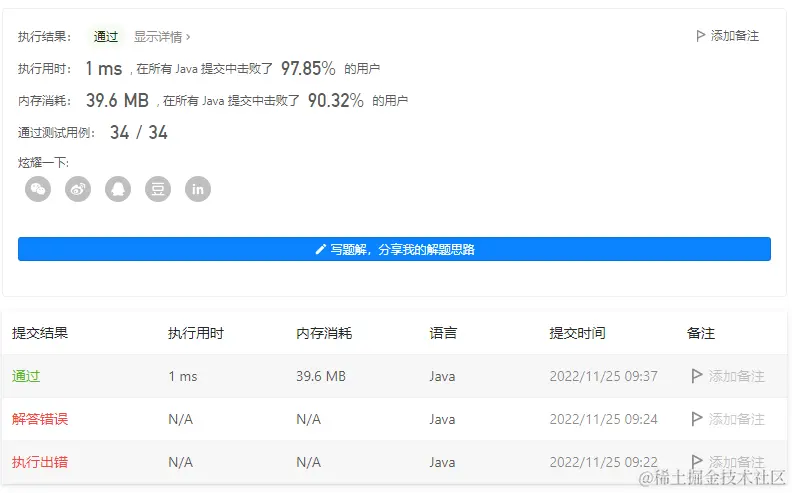
Task: Click the 语言 column header
Action: click(x=443, y=333)
